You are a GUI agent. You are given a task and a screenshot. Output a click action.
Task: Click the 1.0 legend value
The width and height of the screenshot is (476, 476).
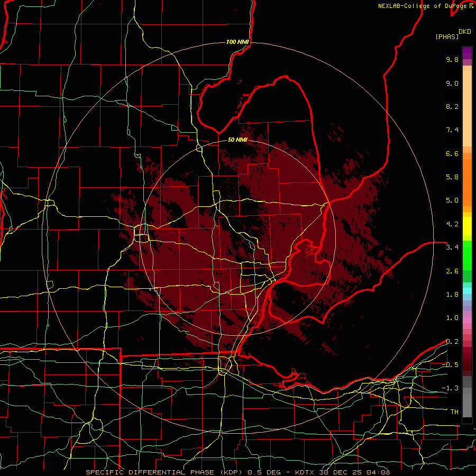coord(452,318)
